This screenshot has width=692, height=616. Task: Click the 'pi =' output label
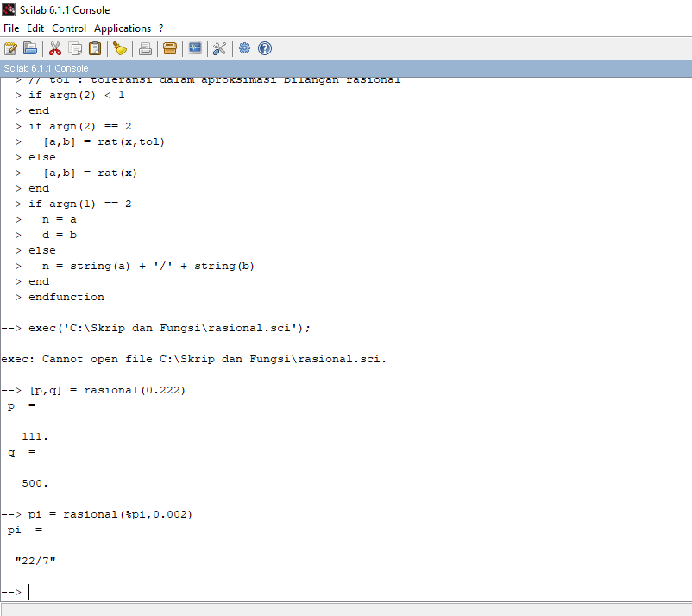[25, 530]
